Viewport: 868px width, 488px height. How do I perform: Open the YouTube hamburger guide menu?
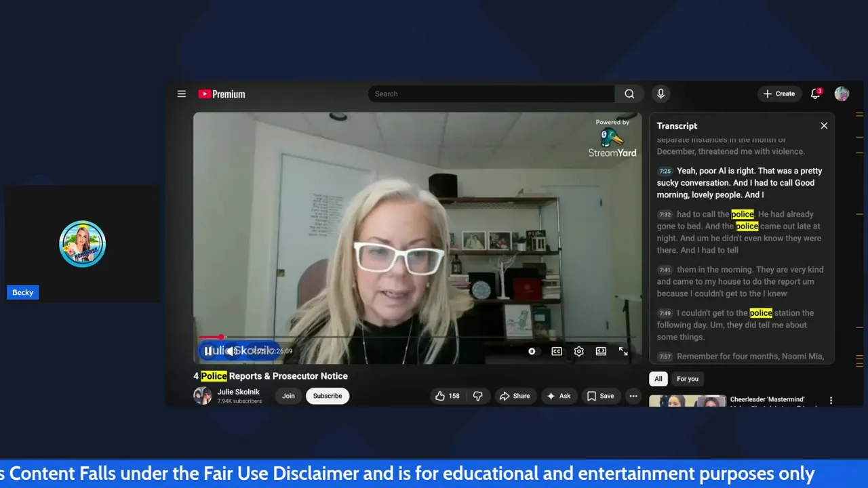tap(182, 94)
